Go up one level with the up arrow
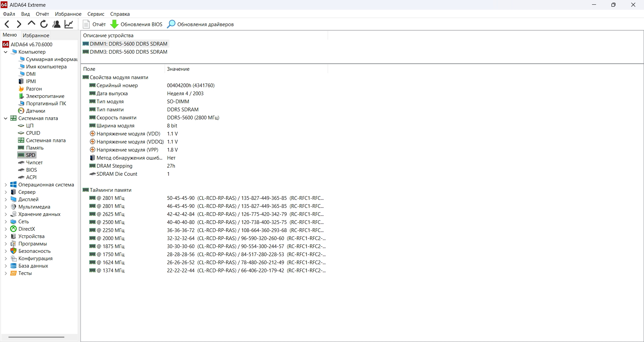 pyautogui.click(x=32, y=24)
